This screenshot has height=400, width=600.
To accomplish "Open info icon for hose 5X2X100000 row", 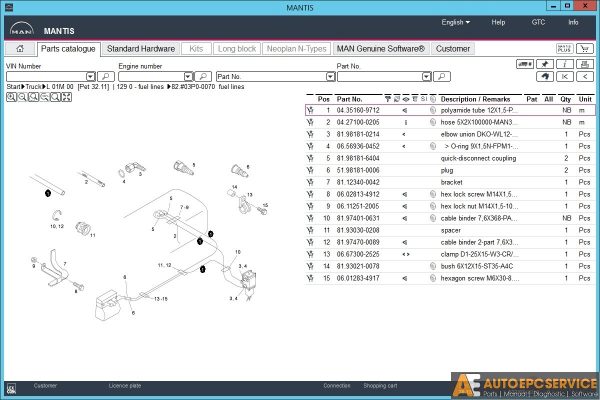I will [x=433, y=122].
